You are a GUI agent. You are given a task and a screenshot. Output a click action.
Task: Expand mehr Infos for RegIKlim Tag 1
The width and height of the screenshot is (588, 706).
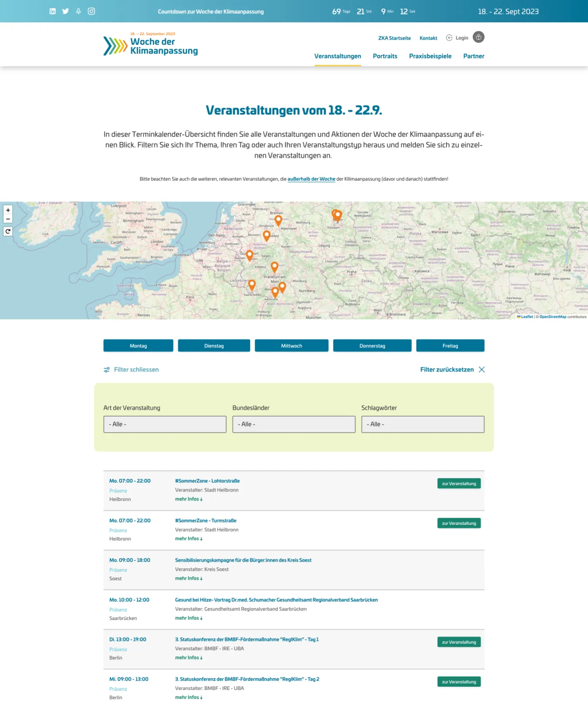pos(189,658)
